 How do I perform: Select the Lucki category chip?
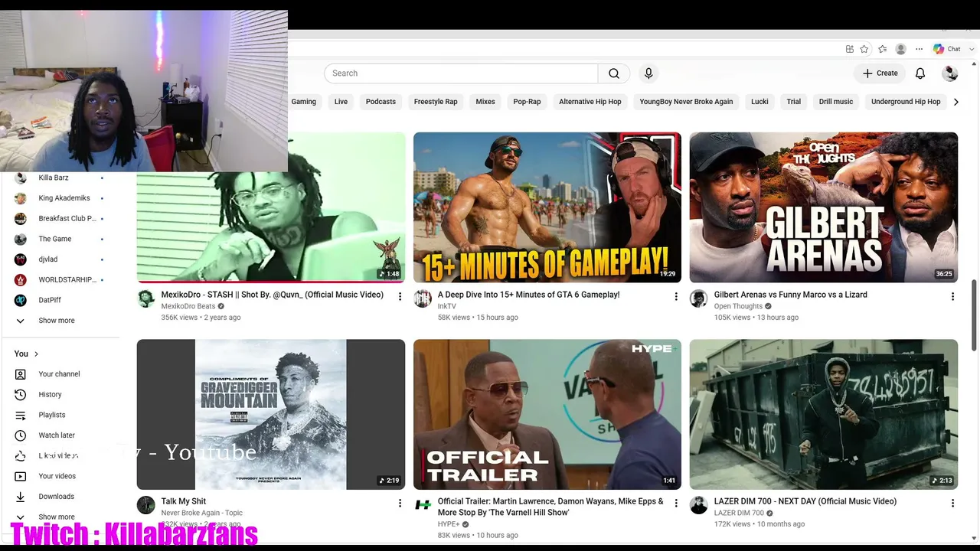(759, 102)
